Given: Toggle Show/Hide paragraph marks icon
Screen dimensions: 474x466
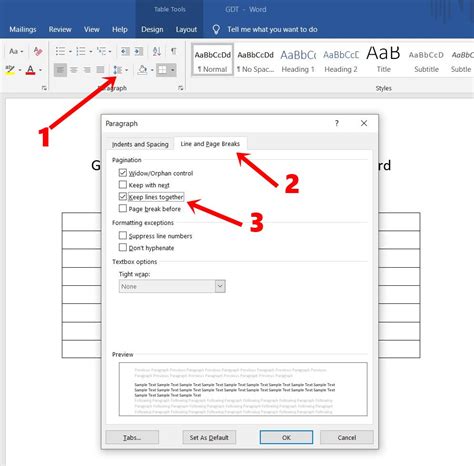Looking at the screenshot, I should tap(173, 51).
